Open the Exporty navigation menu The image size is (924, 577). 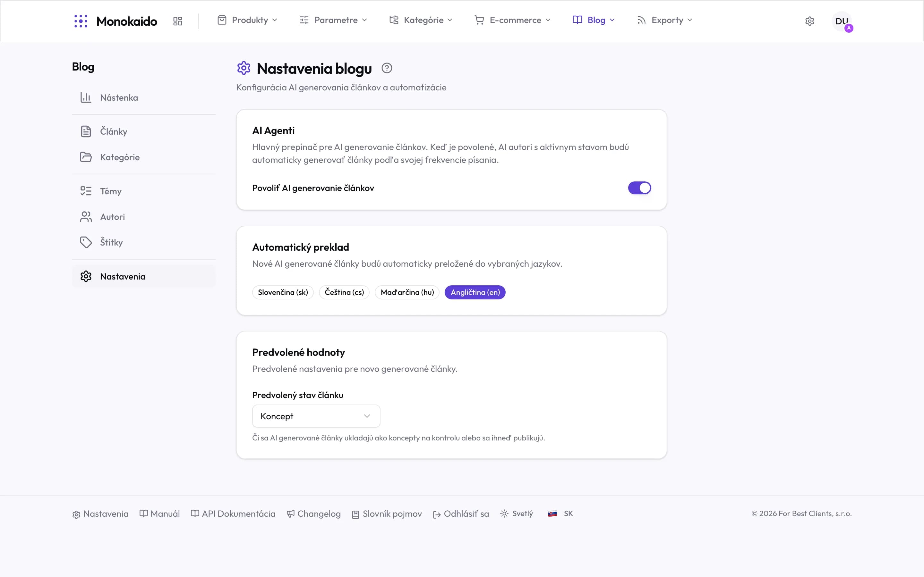click(x=665, y=20)
